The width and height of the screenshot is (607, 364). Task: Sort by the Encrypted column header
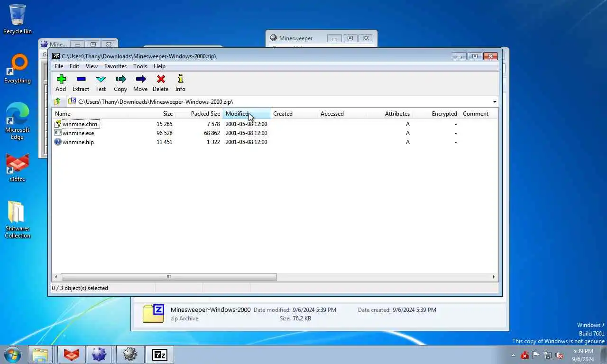click(436, 114)
